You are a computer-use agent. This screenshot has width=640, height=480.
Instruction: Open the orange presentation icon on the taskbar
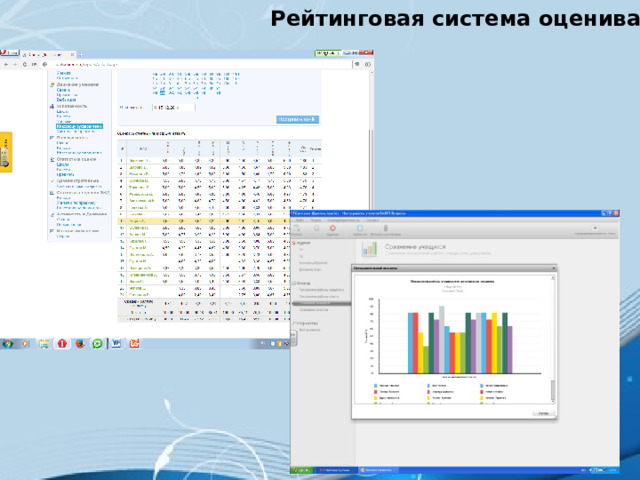tap(134, 344)
